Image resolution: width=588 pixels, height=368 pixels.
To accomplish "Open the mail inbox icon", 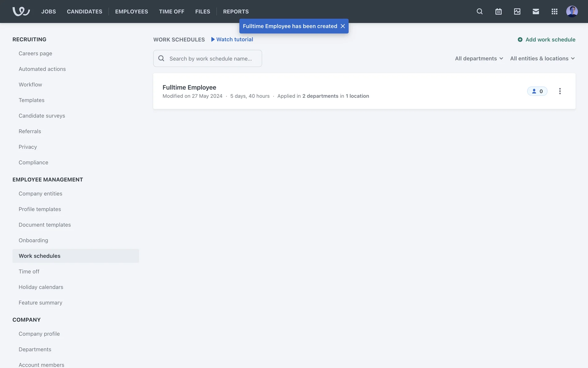I will (x=536, y=11).
